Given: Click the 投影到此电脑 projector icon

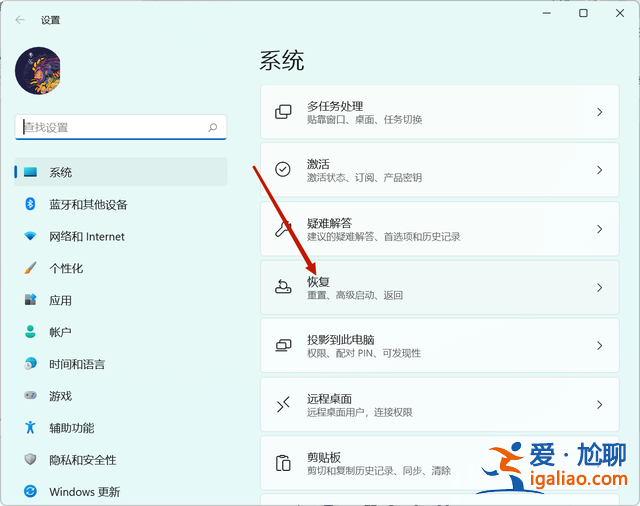Looking at the screenshot, I should 283,345.
